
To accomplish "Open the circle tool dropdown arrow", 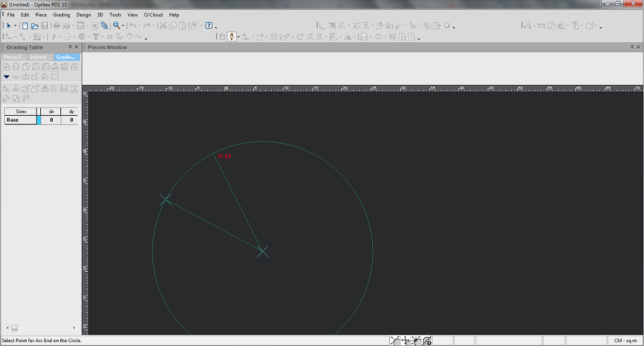I will coord(74,36).
